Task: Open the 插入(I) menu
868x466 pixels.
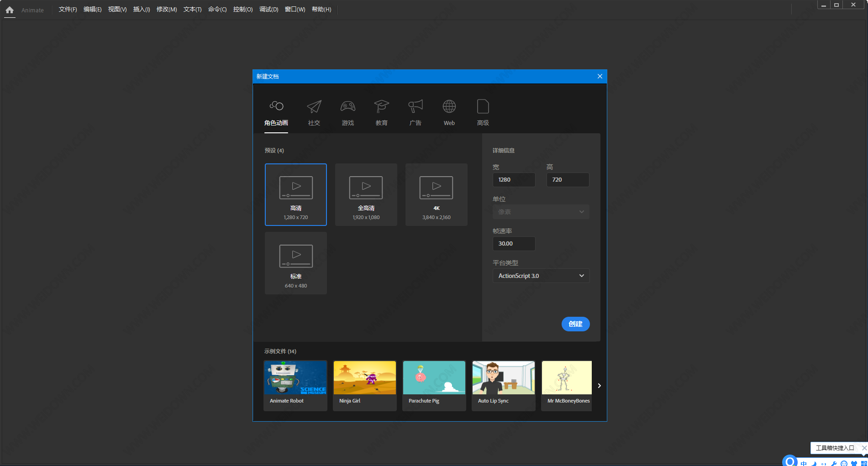Action: (x=142, y=10)
